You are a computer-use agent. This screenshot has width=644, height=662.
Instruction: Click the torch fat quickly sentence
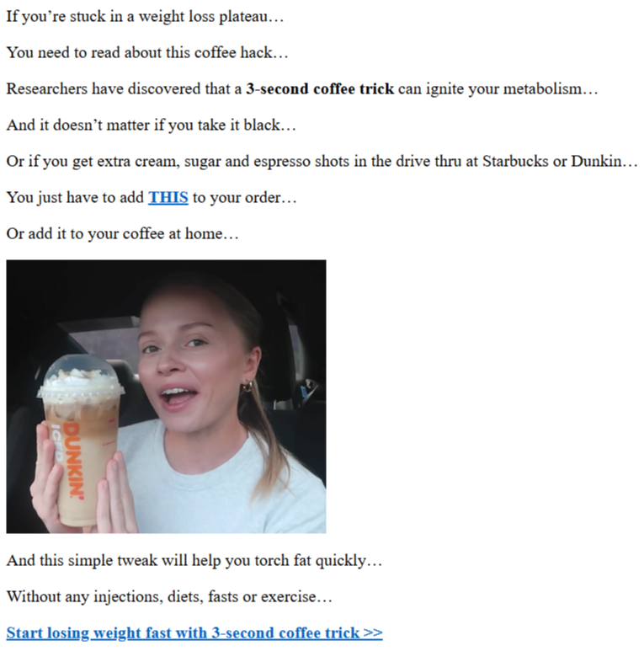point(194,560)
